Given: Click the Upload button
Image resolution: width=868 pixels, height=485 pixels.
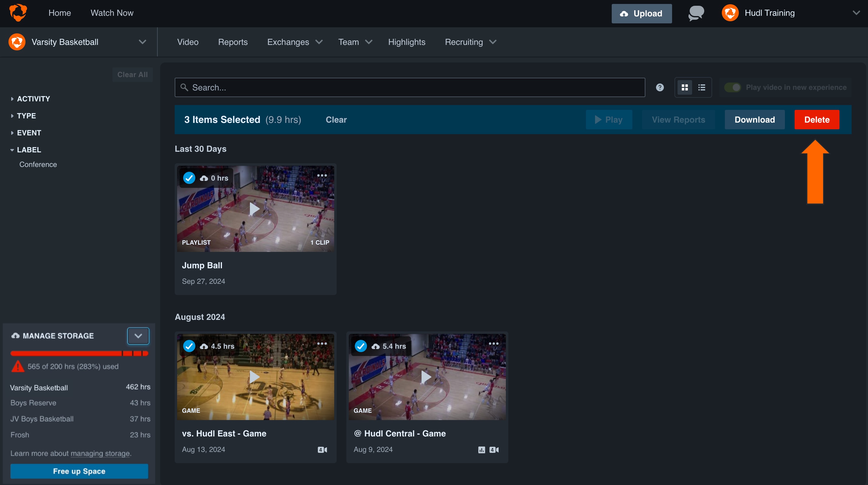Looking at the screenshot, I should tap(641, 13).
